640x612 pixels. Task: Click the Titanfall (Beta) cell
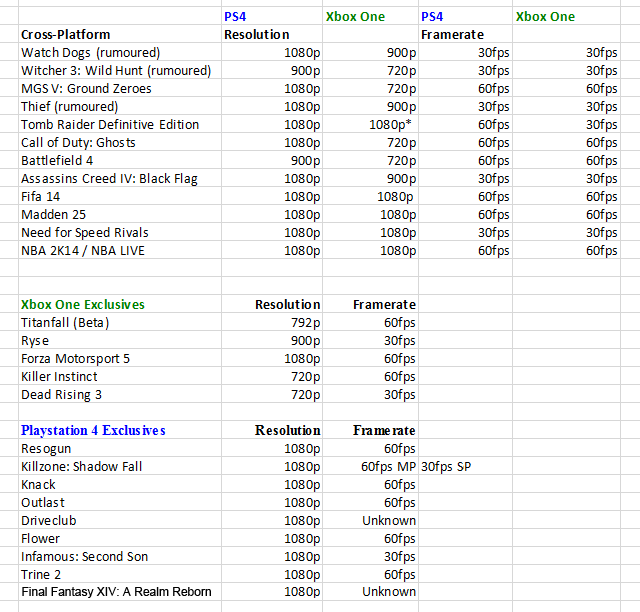tap(120, 322)
